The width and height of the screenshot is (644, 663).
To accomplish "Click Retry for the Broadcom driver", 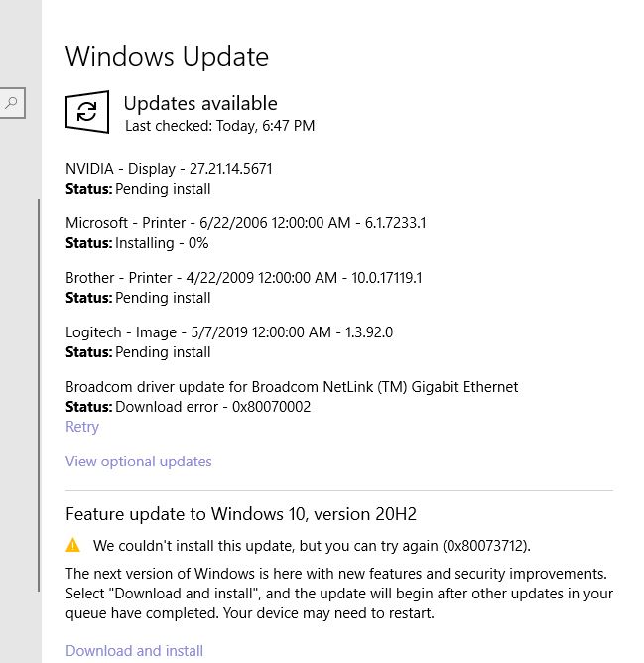I will (82, 427).
